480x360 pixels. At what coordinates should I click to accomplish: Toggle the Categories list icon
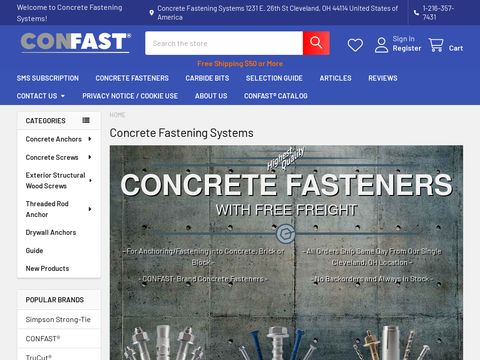click(x=86, y=120)
